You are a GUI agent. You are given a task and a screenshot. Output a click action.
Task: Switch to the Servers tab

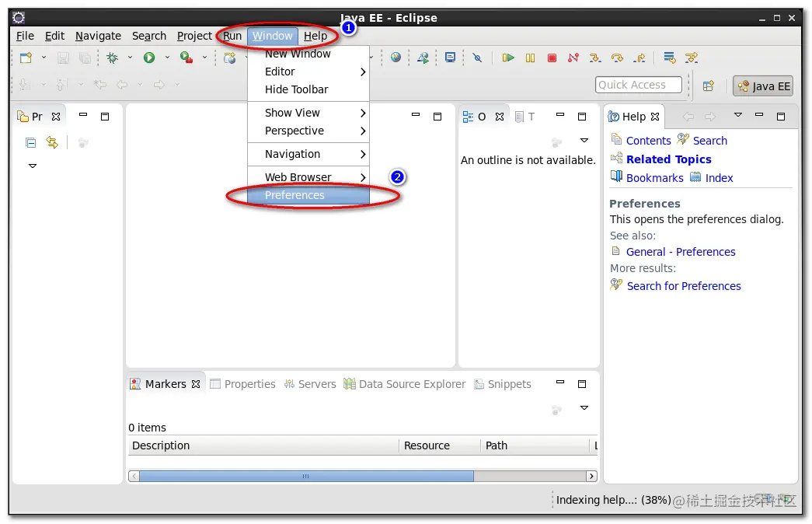click(x=310, y=384)
